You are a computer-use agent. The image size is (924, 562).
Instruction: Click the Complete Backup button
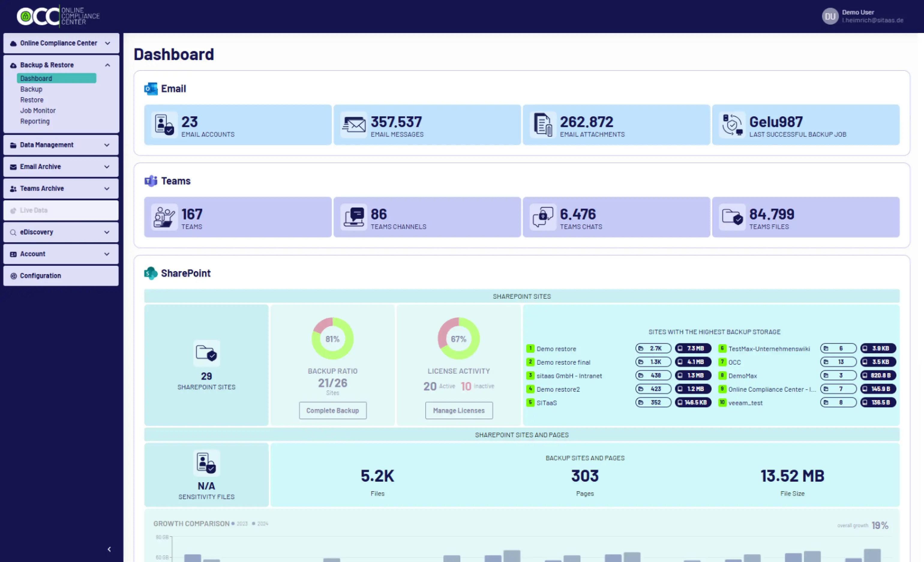click(x=332, y=410)
